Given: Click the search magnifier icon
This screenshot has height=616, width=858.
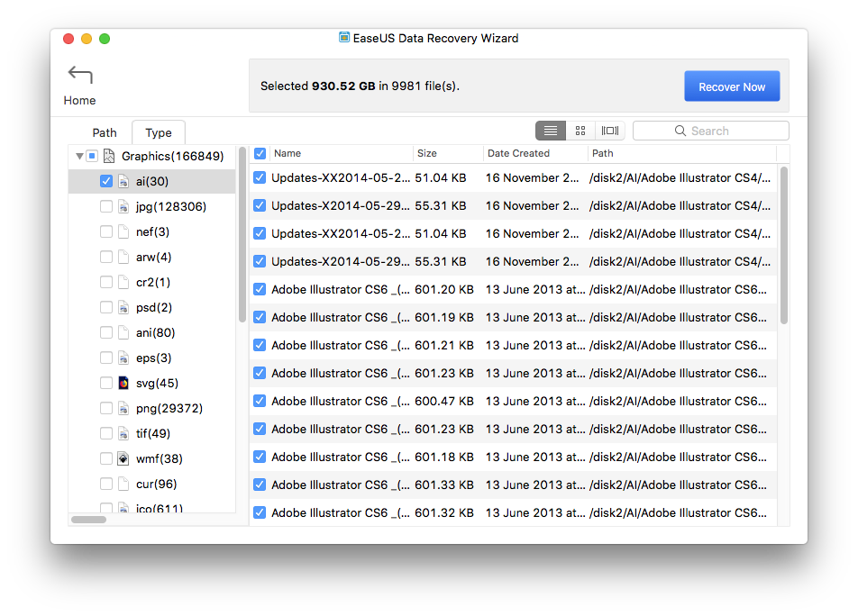Looking at the screenshot, I should (680, 131).
